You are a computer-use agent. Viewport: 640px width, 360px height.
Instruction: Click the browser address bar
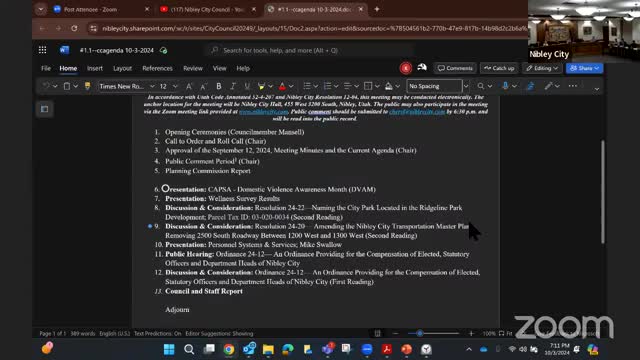[x=314, y=28]
